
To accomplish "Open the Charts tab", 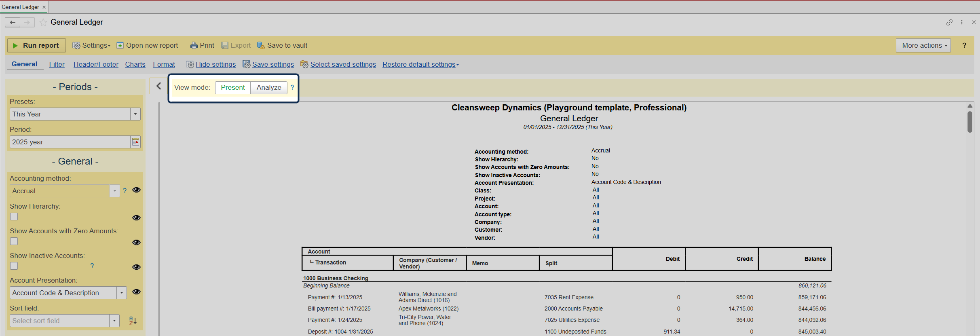I will click(x=135, y=65).
